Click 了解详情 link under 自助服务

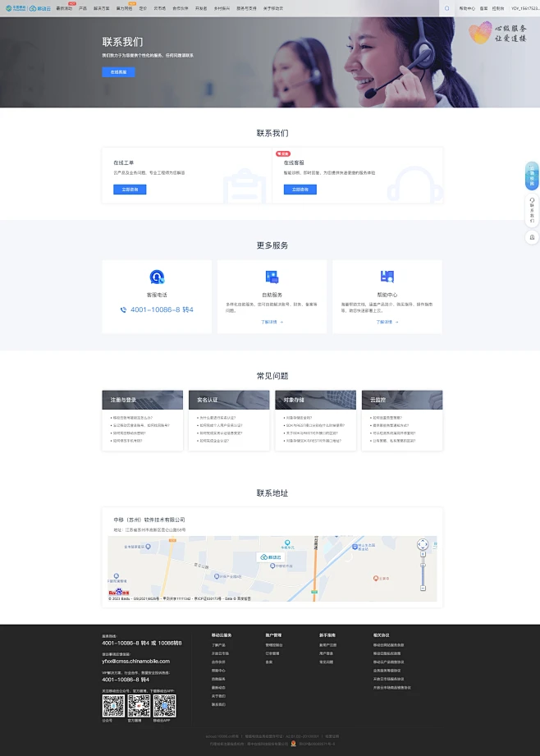coord(272,322)
